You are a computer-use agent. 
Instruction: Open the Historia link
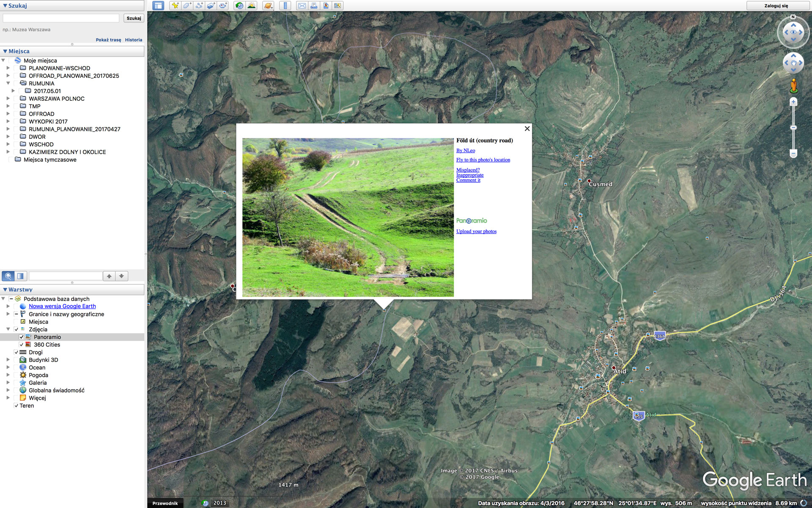[133, 40]
